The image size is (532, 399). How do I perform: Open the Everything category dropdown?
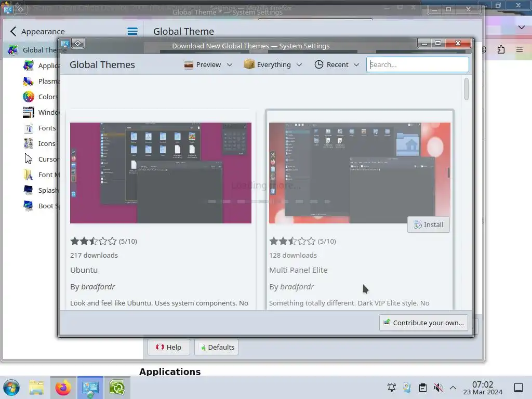point(273,64)
